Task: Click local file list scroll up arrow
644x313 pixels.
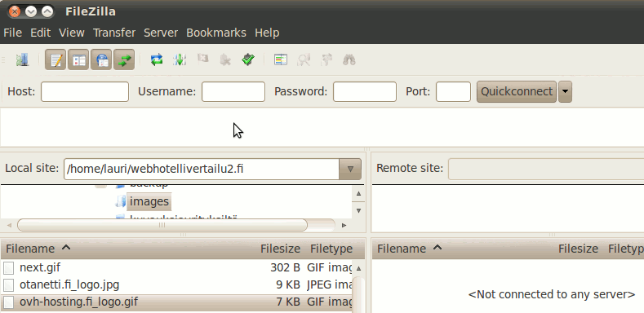Action: (358, 268)
